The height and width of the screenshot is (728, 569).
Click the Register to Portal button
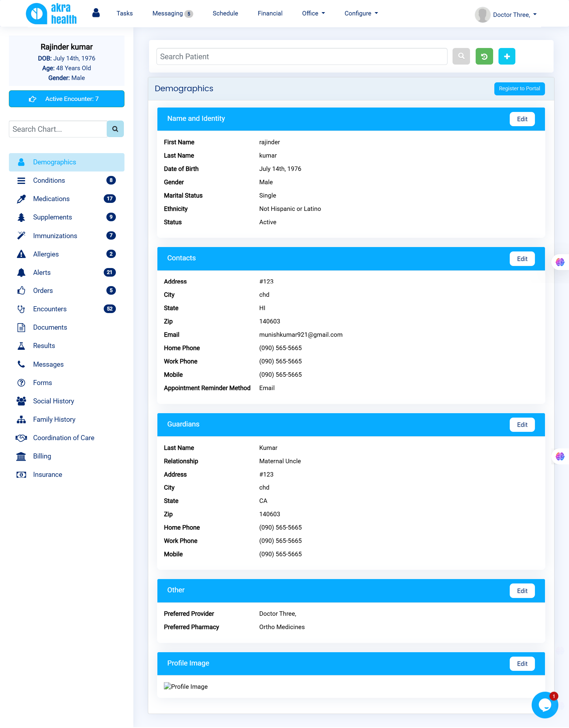click(x=519, y=89)
